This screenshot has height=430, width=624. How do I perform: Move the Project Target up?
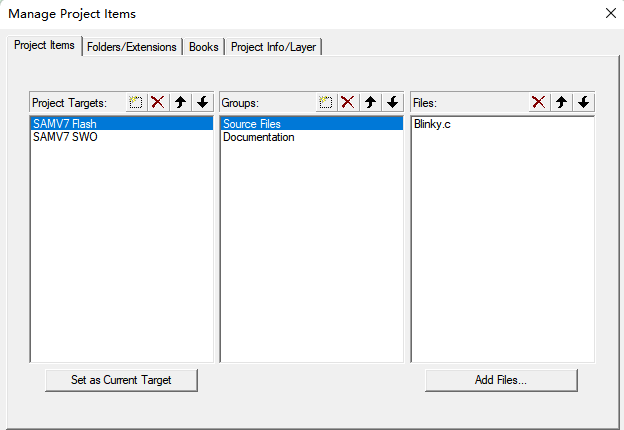[x=180, y=103]
